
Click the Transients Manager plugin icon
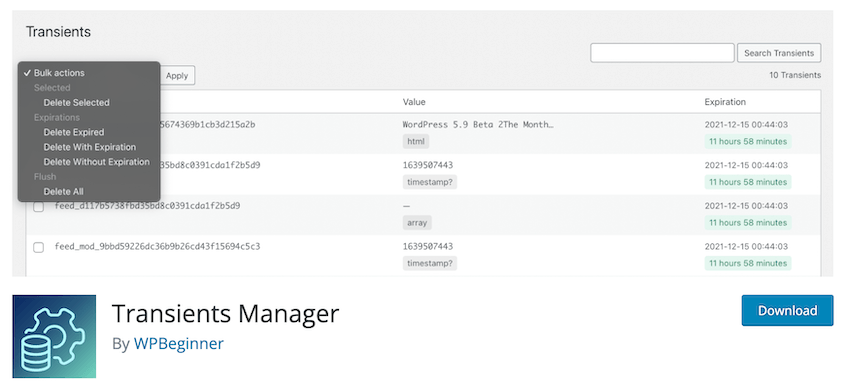click(54, 336)
